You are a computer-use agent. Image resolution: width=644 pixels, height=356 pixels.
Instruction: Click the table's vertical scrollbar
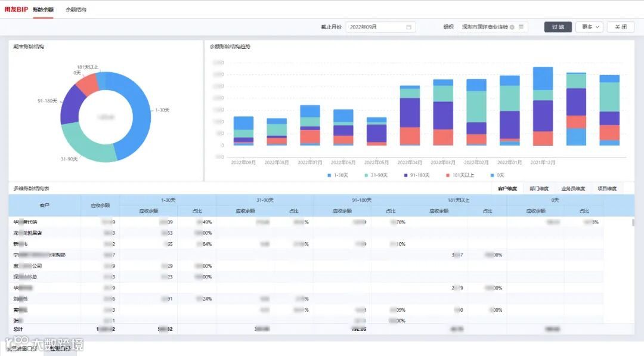coord(633,222)
